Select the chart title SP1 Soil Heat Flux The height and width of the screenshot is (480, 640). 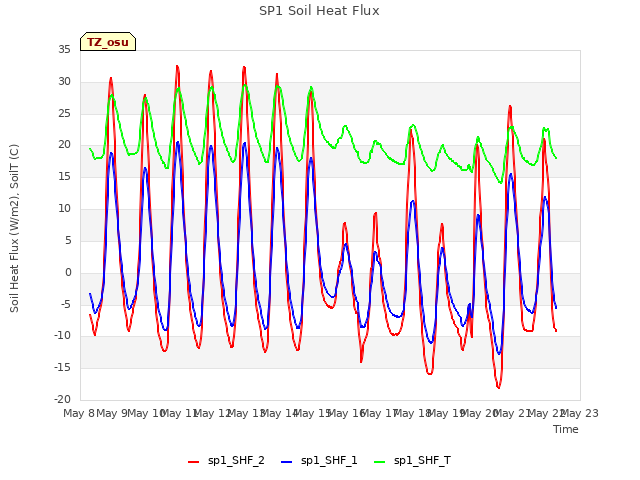319,11
